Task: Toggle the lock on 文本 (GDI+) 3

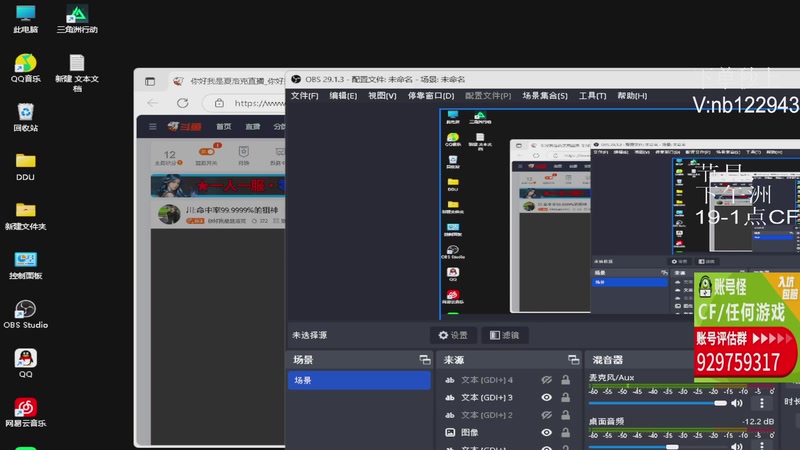Action: pos(565,397)
